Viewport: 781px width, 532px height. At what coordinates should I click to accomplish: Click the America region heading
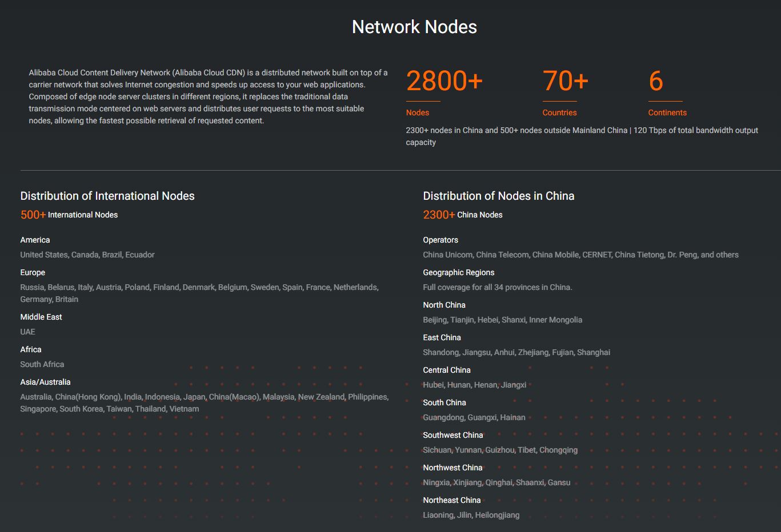(35, 240)
